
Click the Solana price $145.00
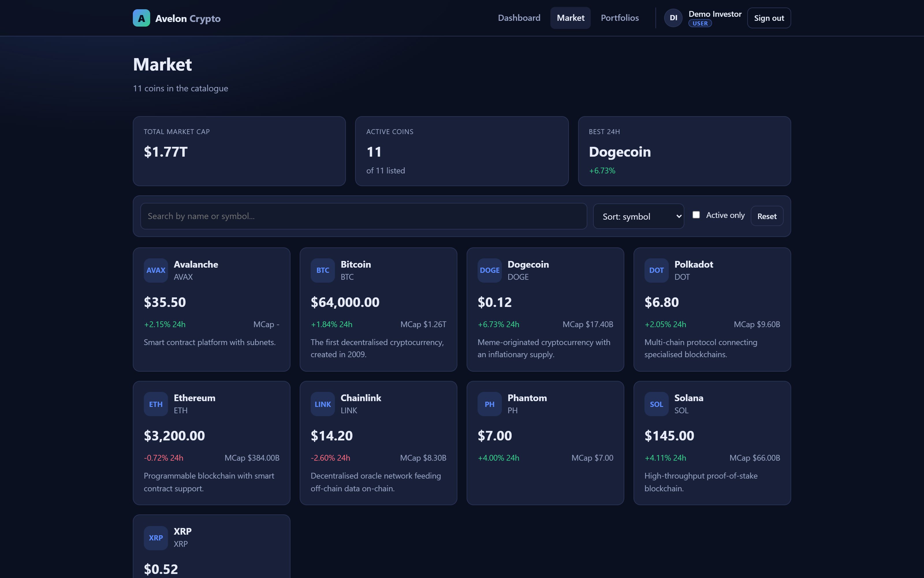669,436
